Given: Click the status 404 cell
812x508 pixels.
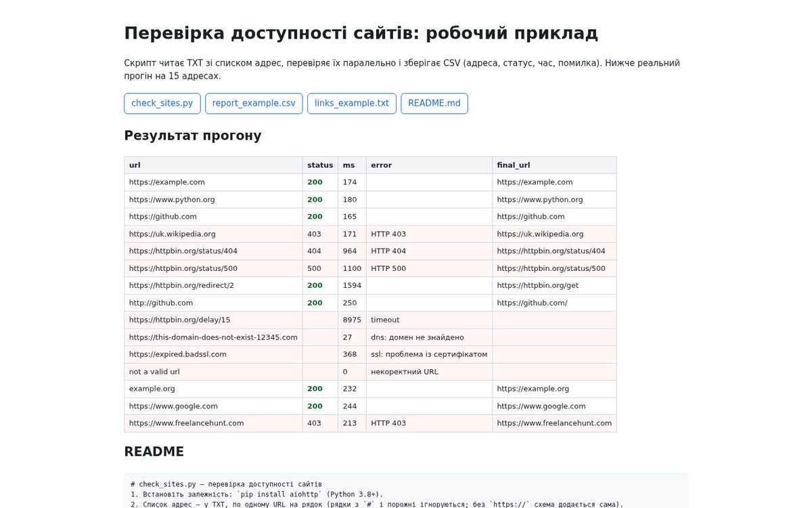Looking at the screenshot, I should pyautogui.click(x=320, y=251).
